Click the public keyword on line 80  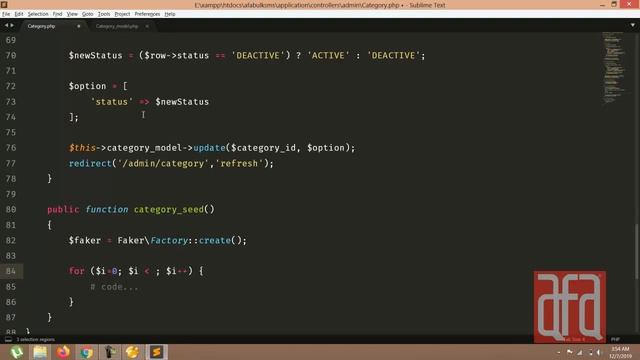click(x=63, y=209)
